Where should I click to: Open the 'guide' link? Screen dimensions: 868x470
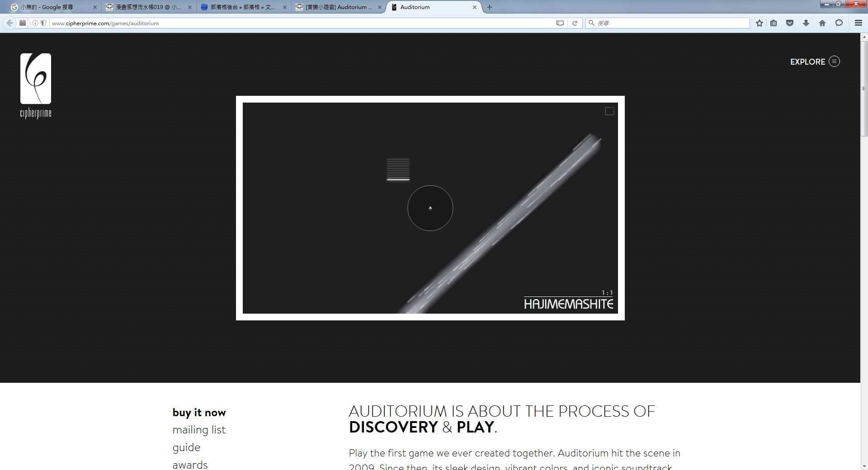186,447
